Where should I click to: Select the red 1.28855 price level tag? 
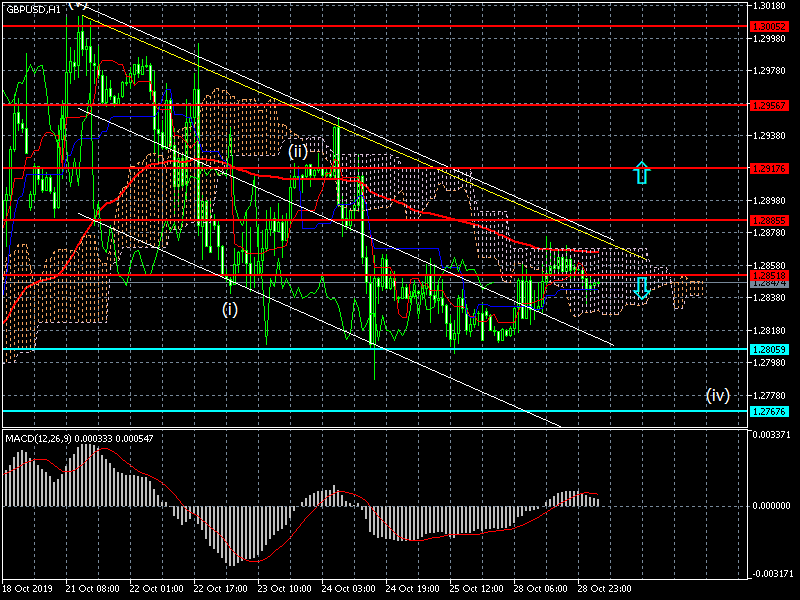(x=769, y=220)
